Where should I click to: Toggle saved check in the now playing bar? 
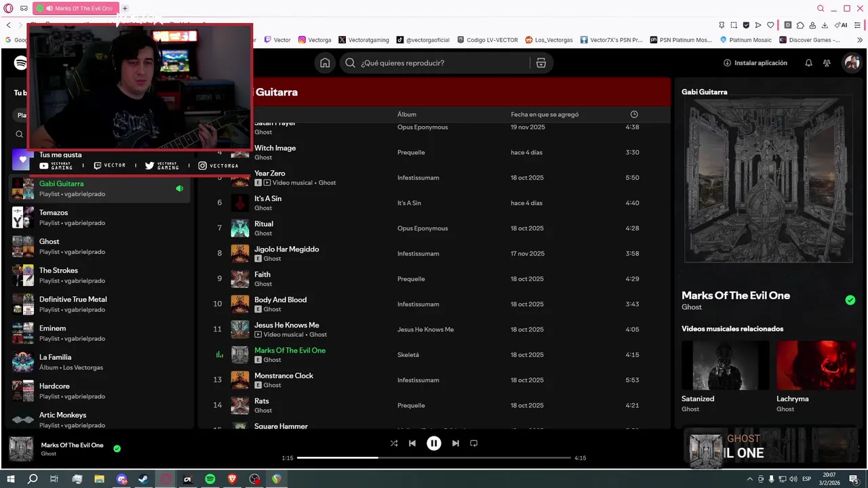pyautogui.click(x=117, y=449)
